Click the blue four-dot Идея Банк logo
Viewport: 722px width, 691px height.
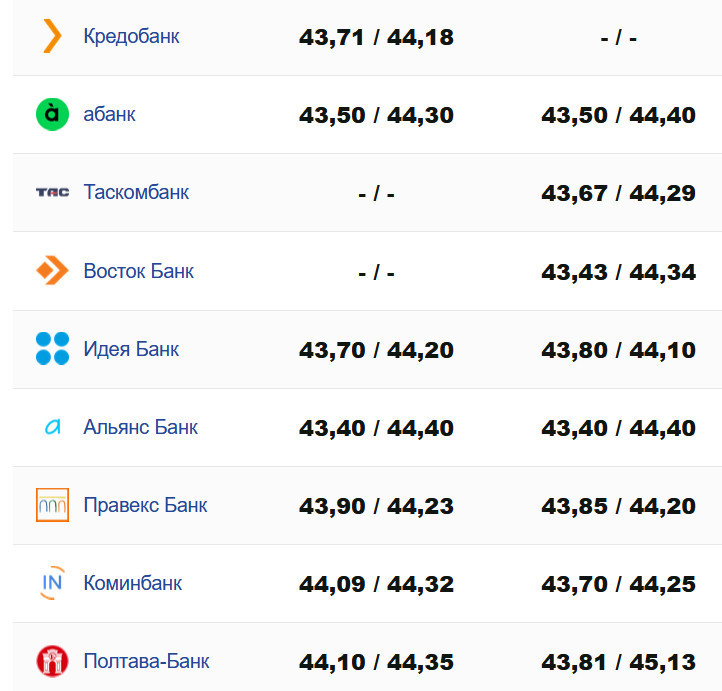(52, 349)
